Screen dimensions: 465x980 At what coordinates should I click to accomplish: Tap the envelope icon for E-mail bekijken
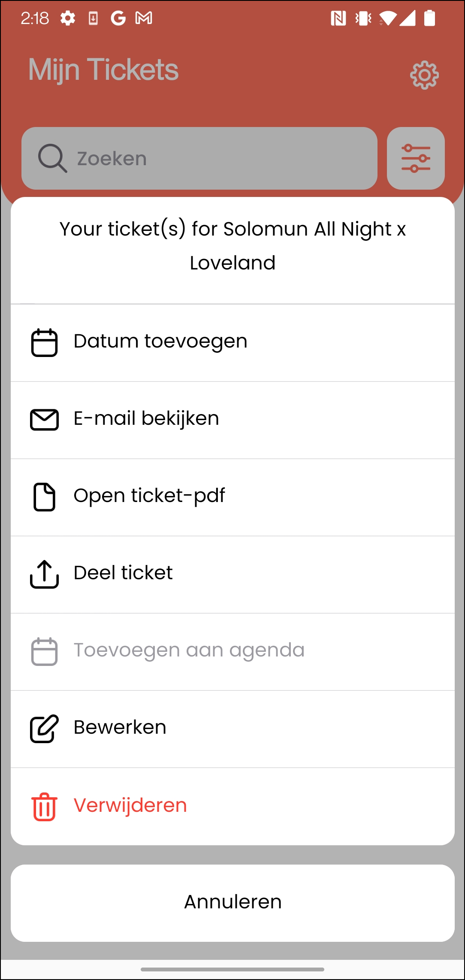[x=44, y=420]
